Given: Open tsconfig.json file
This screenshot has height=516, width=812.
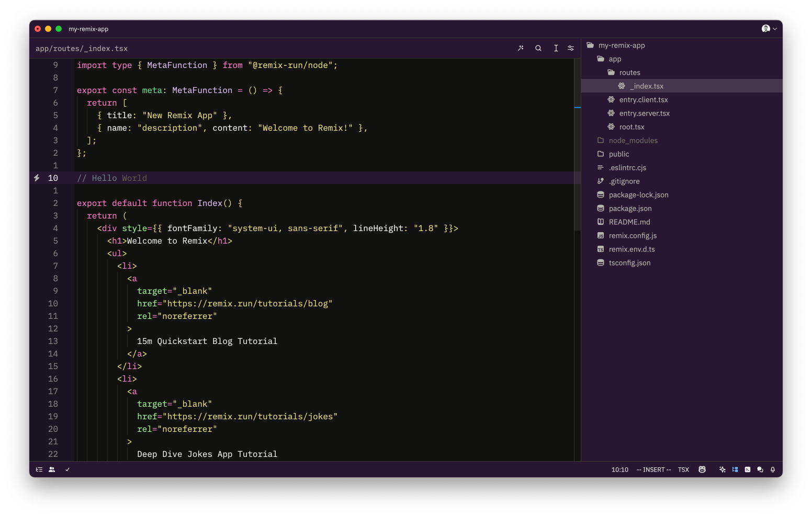Looking at the screenshot, I should tap(682, 263).
